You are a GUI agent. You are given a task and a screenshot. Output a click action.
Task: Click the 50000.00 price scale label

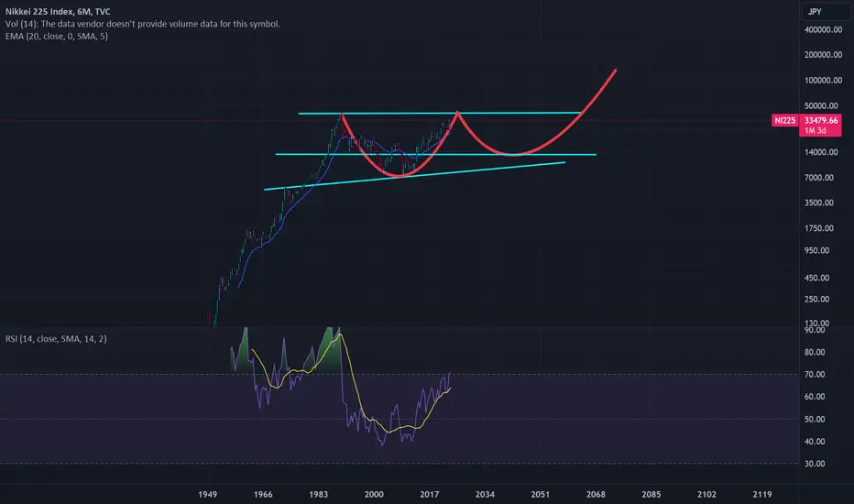821,105
